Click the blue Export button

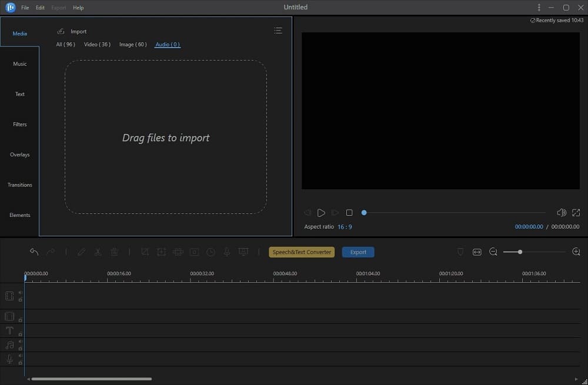(x=358, y=252)
